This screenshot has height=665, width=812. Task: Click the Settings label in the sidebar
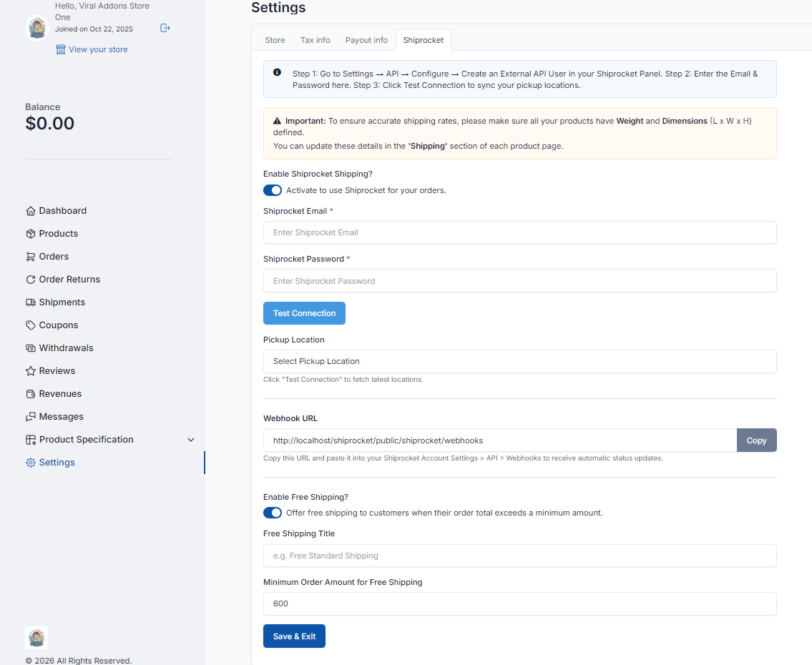(57, 462)
